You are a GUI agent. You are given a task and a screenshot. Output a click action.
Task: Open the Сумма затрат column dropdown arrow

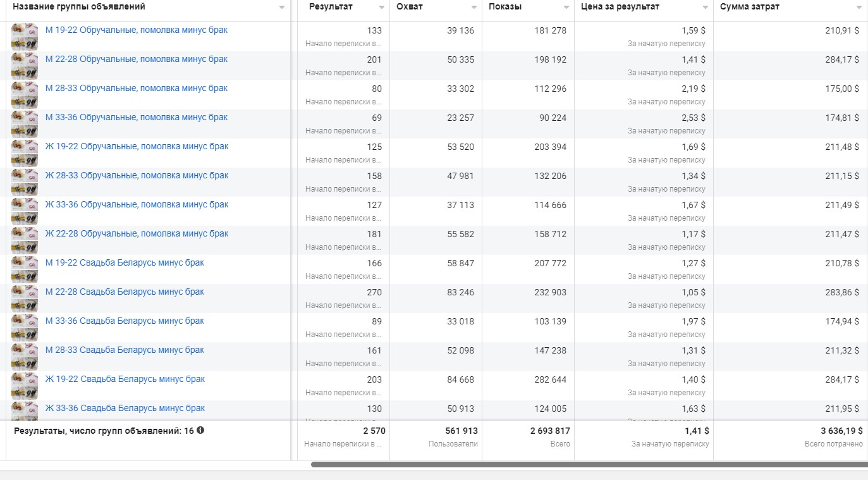pyautogui.click(x=859, y=8)
